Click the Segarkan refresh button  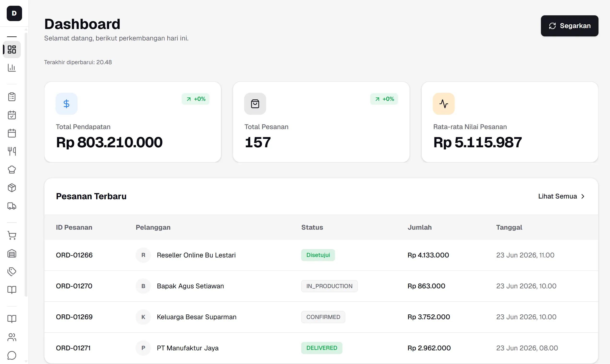coord(569,26)
